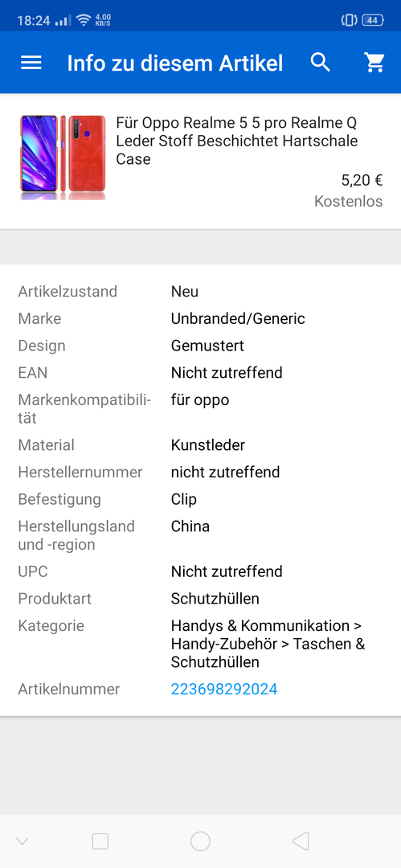Tap the battery indicator in status bar
This screenshot has width=401, height=868.
click(372, 20)
